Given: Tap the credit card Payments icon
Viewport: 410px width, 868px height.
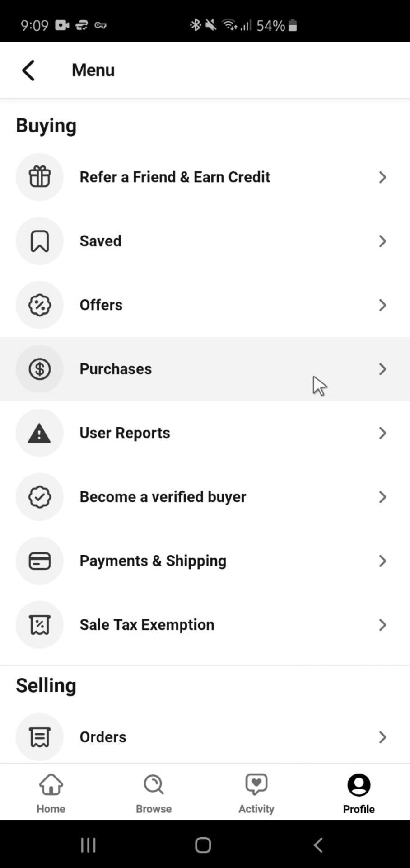Looking at the screenshot, I should 40,561.
